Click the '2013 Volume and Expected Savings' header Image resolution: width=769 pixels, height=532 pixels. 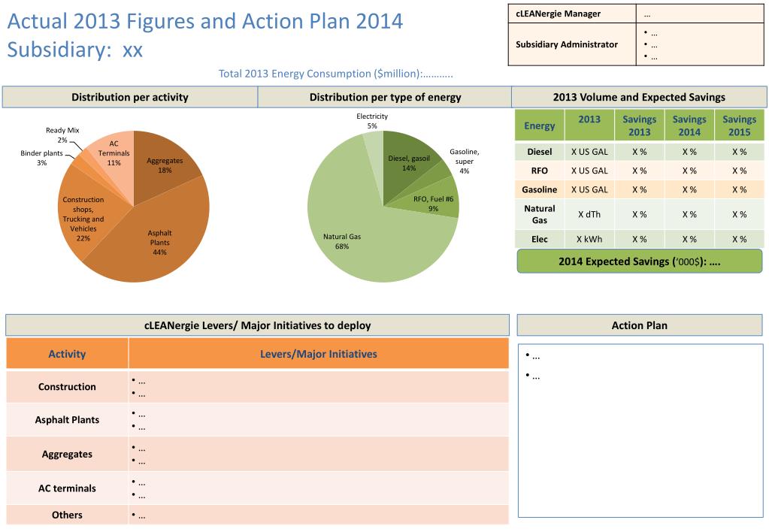coord(639,97)
